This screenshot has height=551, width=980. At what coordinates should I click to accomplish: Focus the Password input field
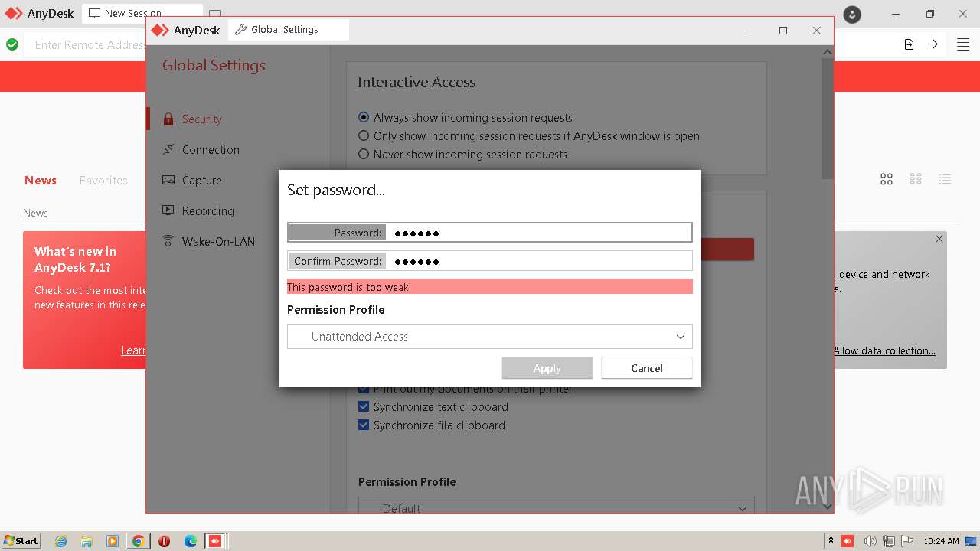click(490, 232)
